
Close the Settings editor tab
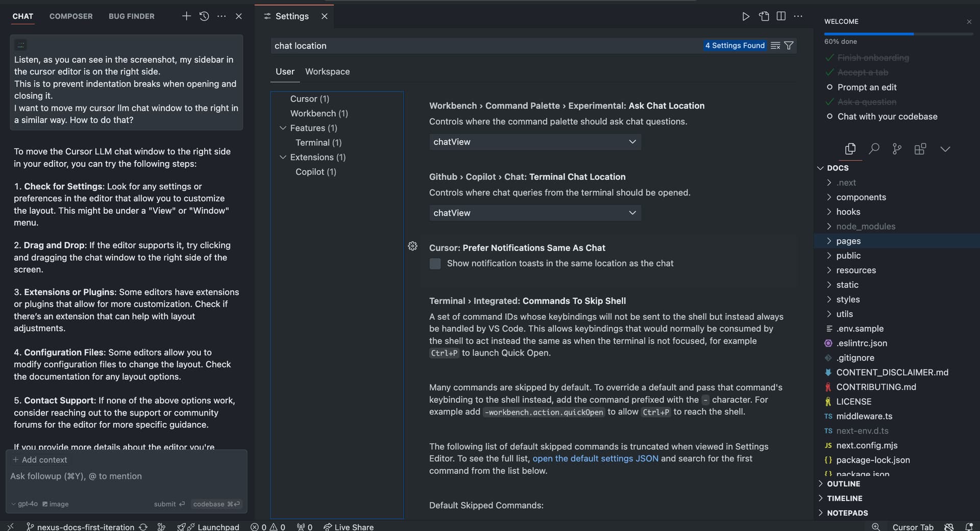[324, 16]
